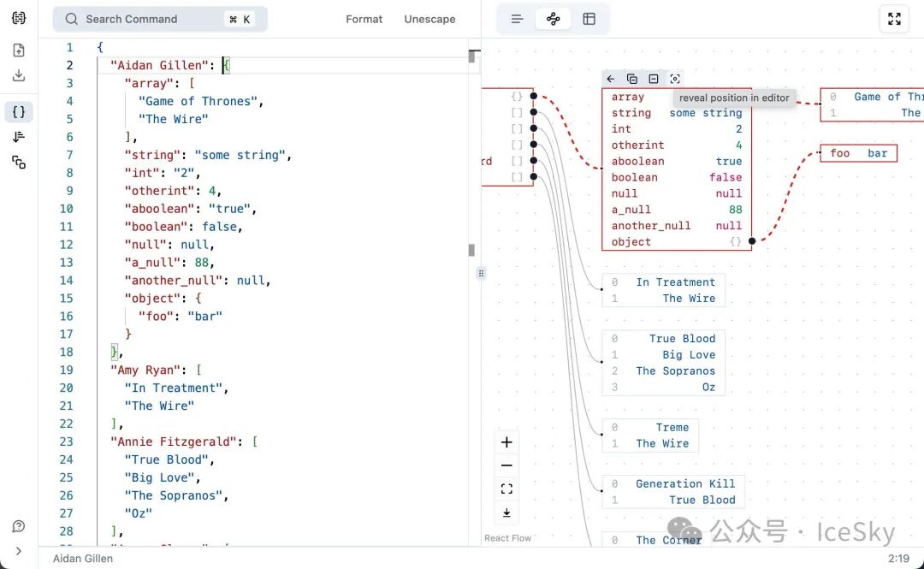Click the Format menu item

(x=364, y=19)
